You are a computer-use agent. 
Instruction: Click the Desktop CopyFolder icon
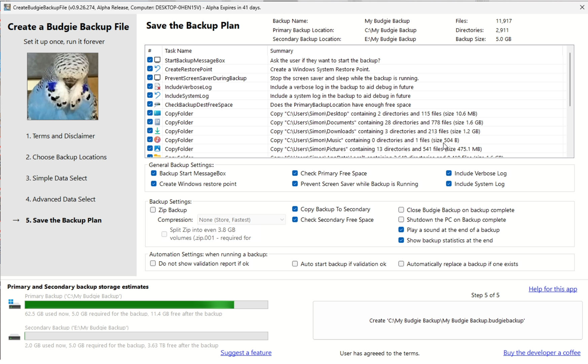[157, 113]
